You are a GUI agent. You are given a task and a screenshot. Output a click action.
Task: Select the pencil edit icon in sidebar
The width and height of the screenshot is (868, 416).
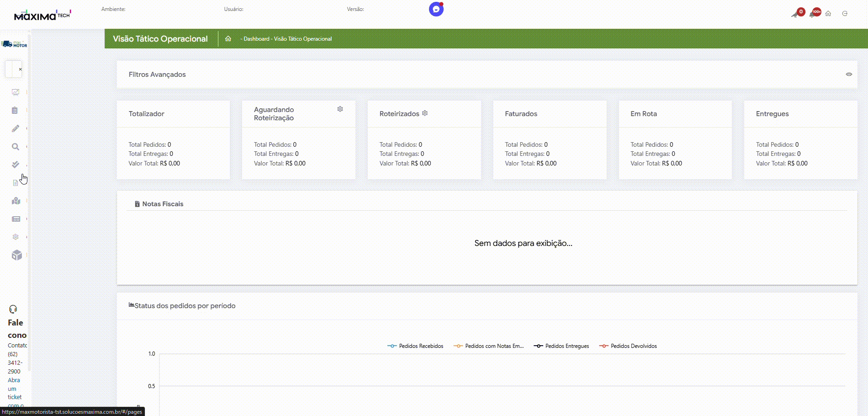click(16, 128)
